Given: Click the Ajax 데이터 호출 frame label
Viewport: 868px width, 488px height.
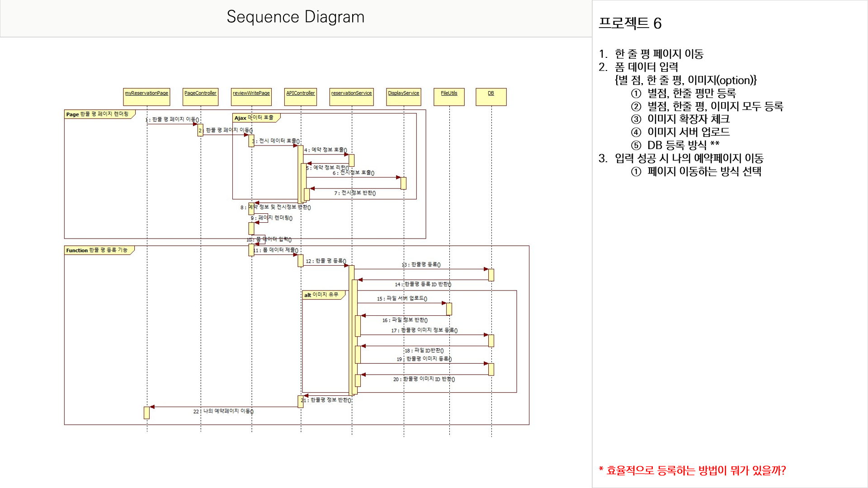Looking at the screenshot, I should click(254, 118).
